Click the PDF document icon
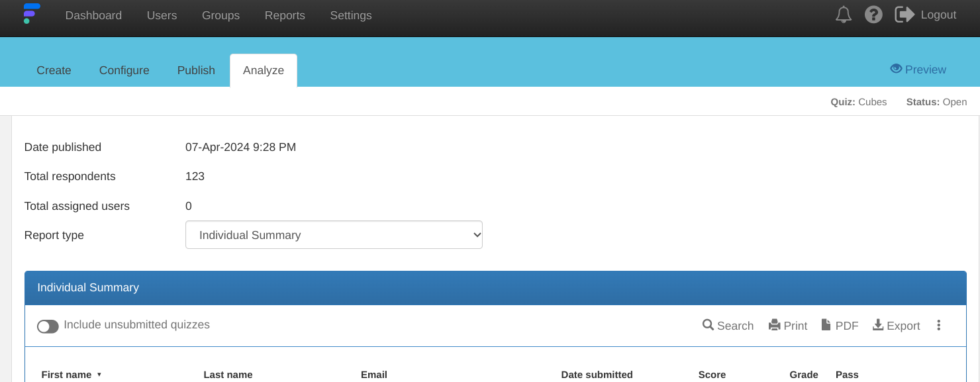The width and height of the screenshot is (980, 382). (x=826, y=325)
